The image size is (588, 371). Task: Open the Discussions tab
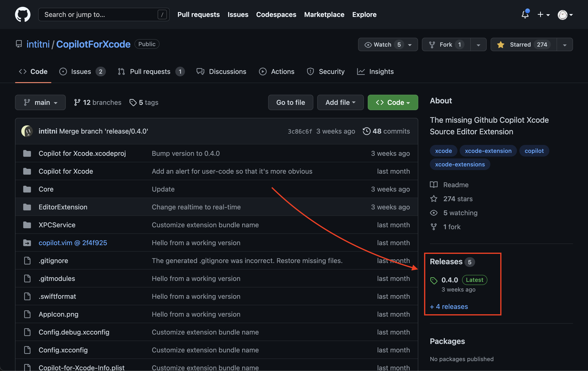tap(221, 71)
